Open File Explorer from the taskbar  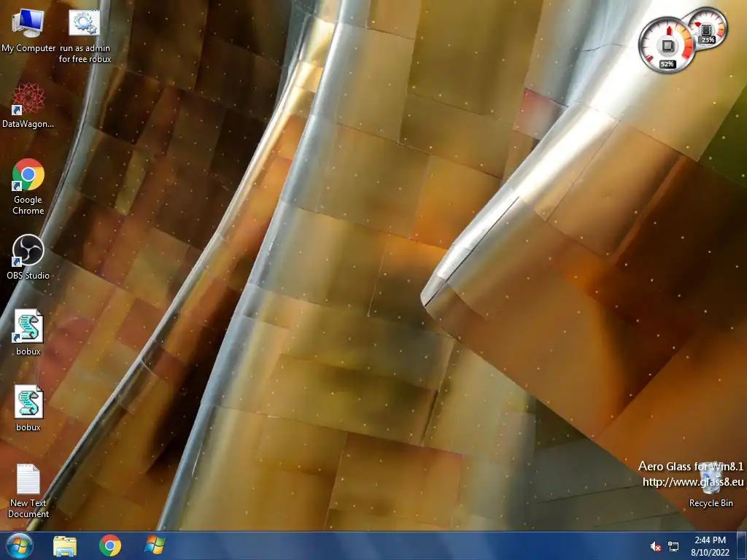(65, 546)
